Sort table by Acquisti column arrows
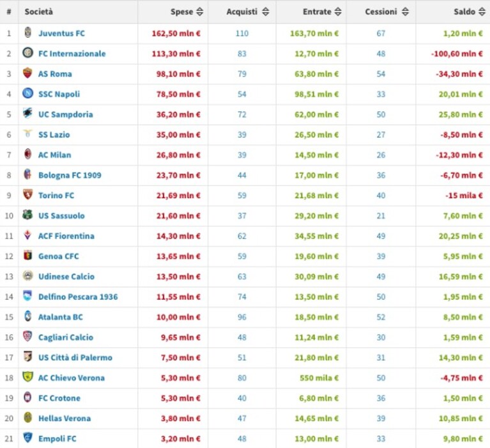The height and width of the screenshot is (448, 490). [266, 12]
